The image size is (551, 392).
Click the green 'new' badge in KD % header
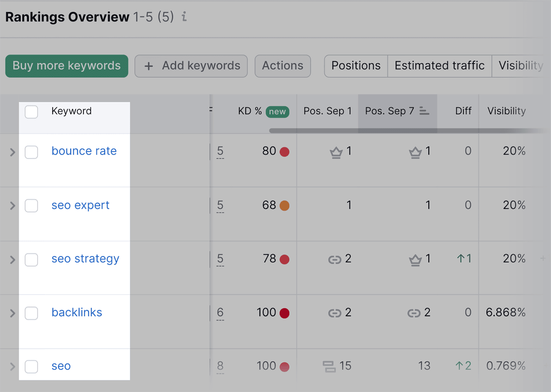277,112
